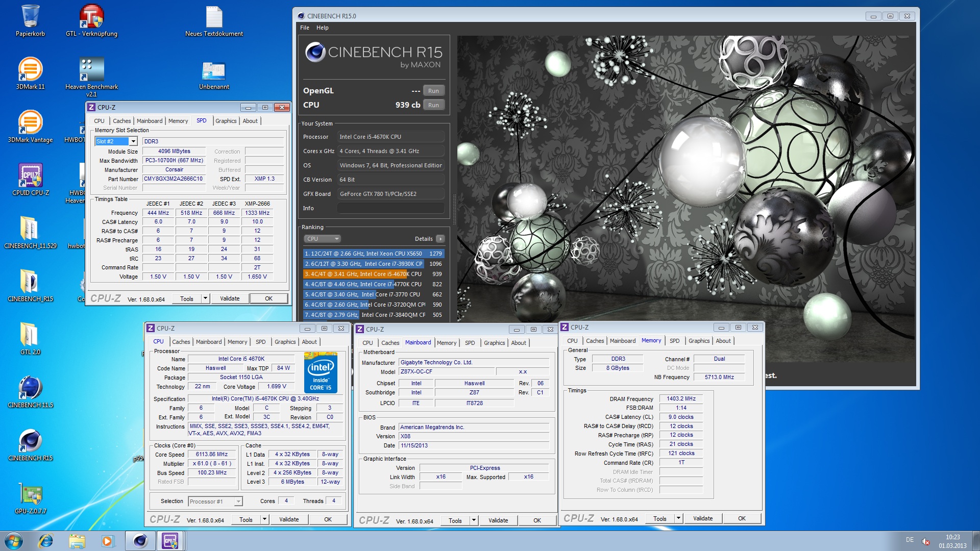Expand ranking Details arrow in Cinebench
Viewport: 980px width, 551px height.
coord(440,239)
